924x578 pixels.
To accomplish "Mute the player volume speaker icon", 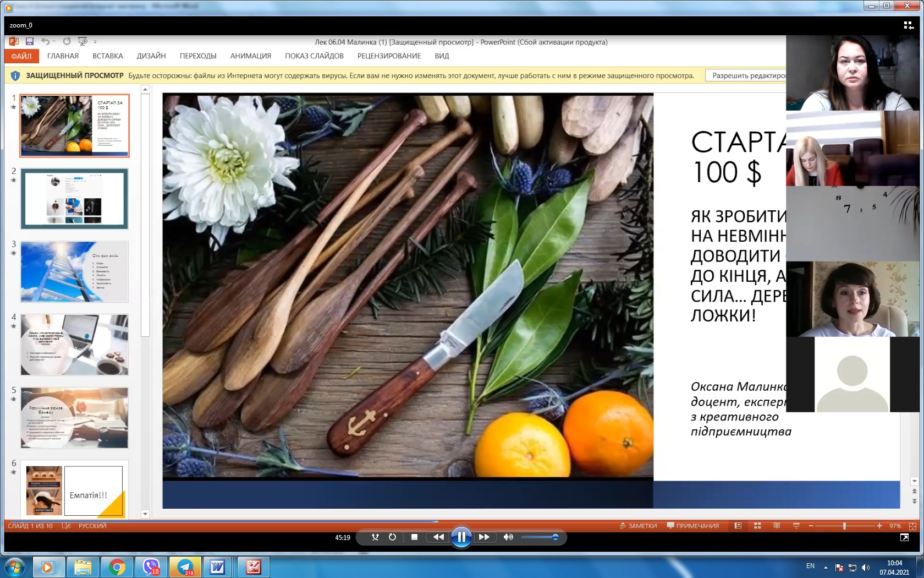I will click(508, 537).
